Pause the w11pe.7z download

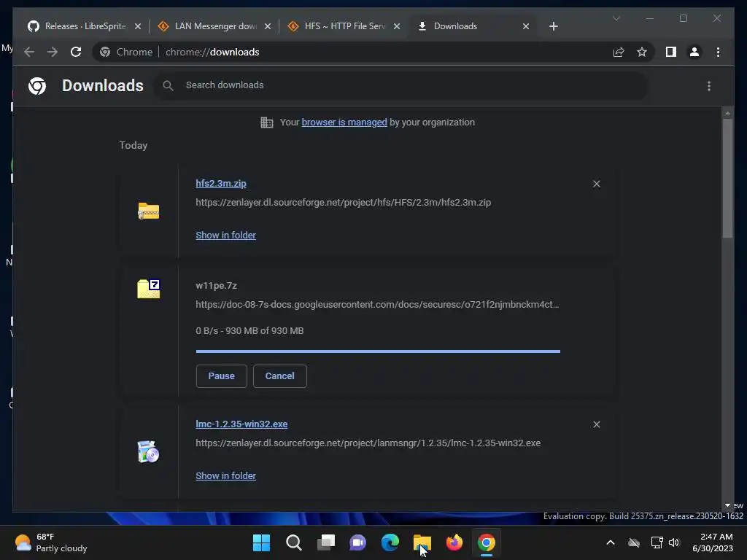pyautogui.click(x=222, y=376)
